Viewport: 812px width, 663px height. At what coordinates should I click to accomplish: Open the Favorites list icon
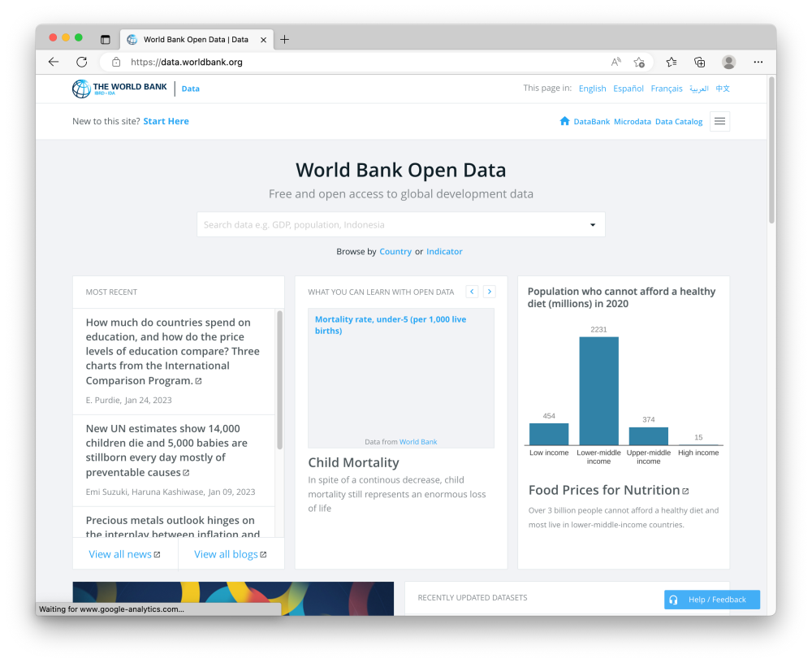pyautogui.click(x=672, y=63)
